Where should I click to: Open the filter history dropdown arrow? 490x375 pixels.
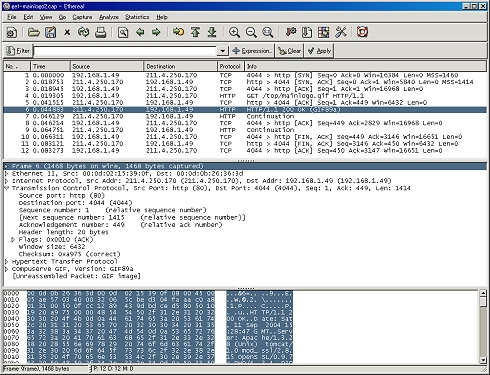[223, 51]
